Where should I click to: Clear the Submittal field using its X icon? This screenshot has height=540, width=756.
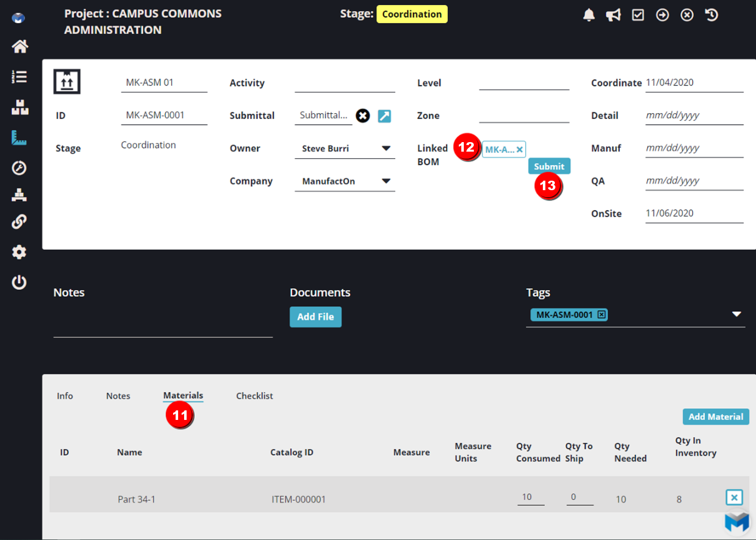click(363, 116)
